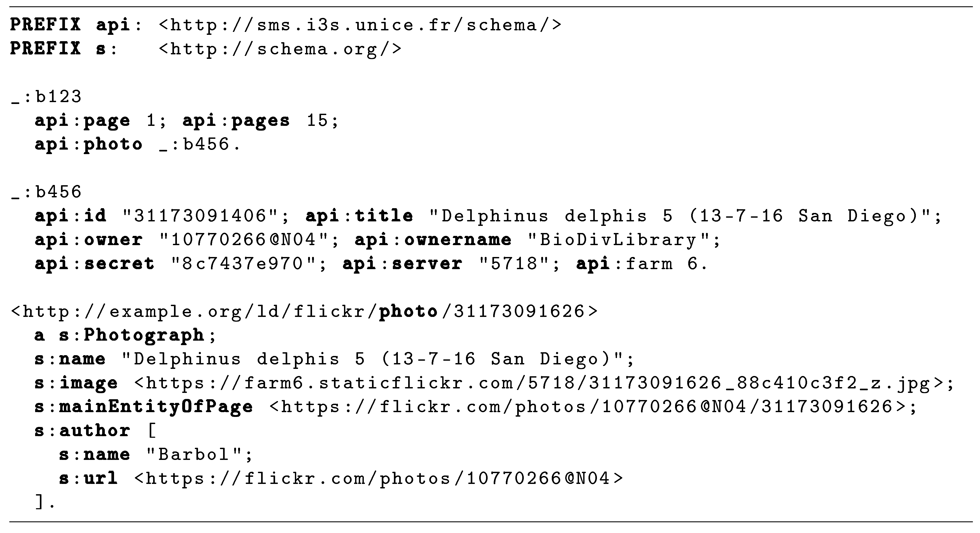Screen dimensions: 980x533
Task: Open the example.org flickr photo URI
Action: pos(304,311)
